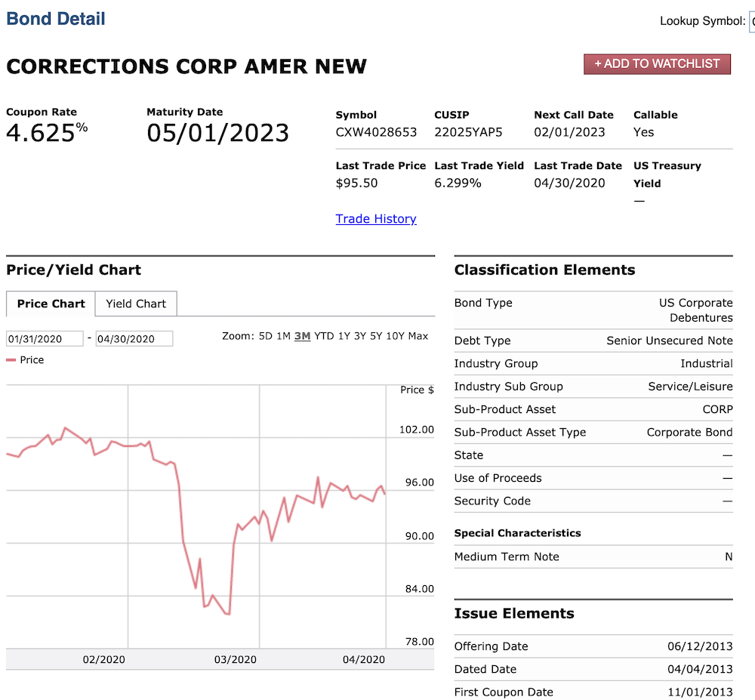The height and width of the screenshot is (700, 755).
Task: Set chart zoom to 5D
Action: [x=265, y=336]
